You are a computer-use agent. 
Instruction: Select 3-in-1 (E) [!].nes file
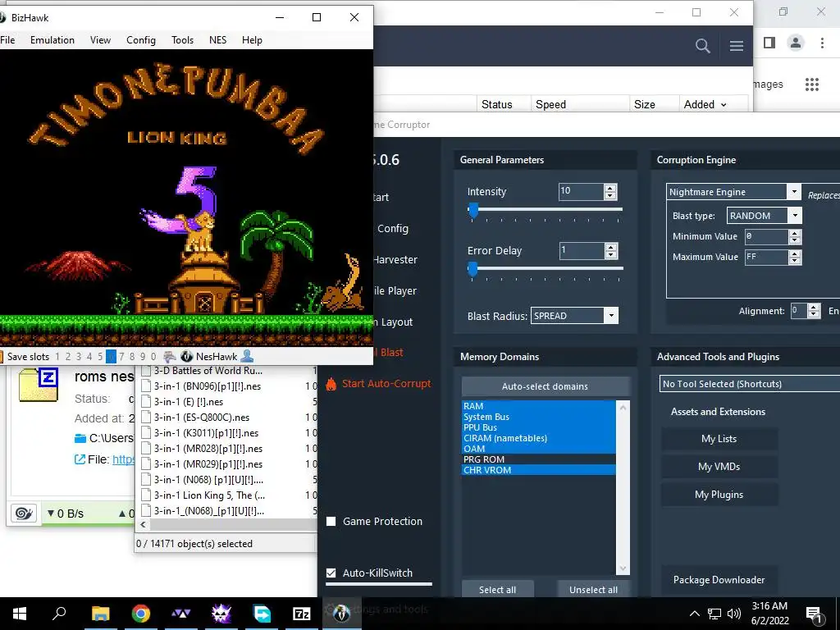(189, 402)
